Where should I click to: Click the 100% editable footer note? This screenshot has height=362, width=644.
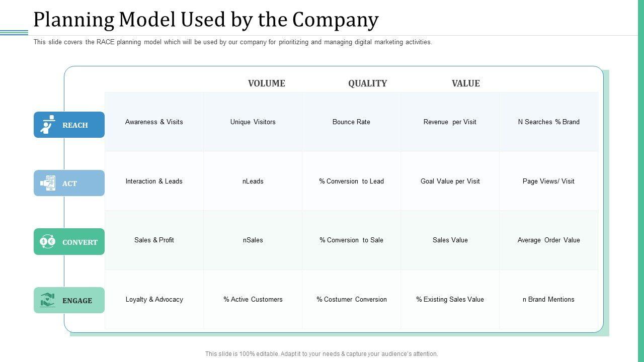point(321,354)
